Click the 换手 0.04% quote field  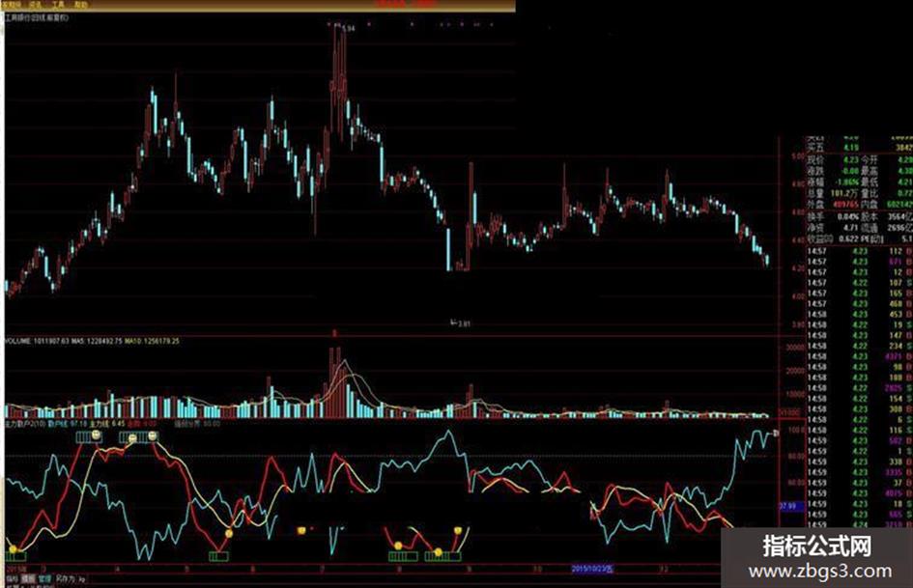coord(833,216)
